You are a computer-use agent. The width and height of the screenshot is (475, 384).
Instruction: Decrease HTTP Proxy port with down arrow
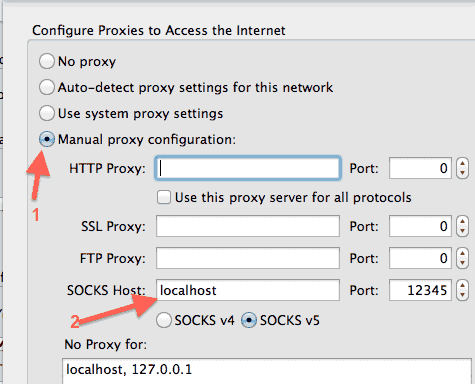(462, 173)
